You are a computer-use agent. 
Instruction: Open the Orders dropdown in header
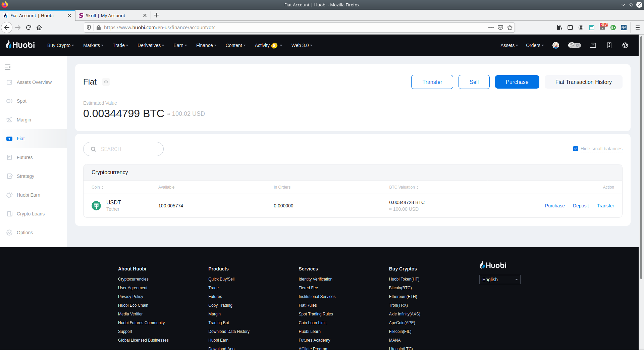point(535,45)
